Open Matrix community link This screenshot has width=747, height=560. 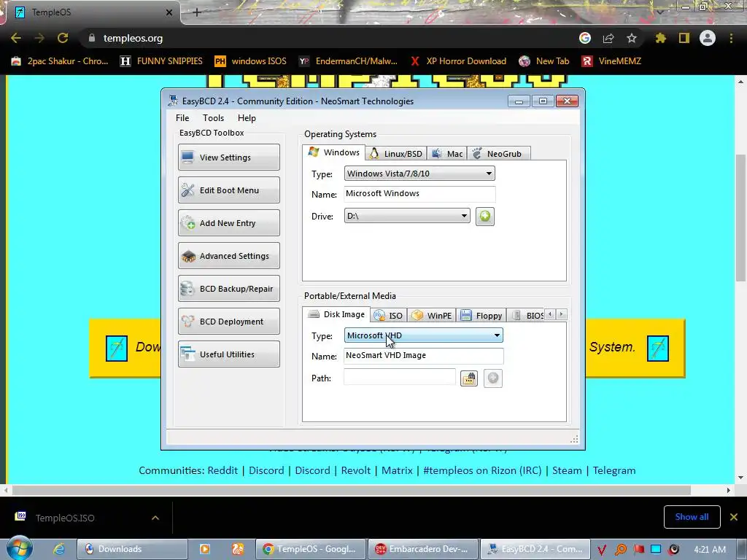click(397, 470)
